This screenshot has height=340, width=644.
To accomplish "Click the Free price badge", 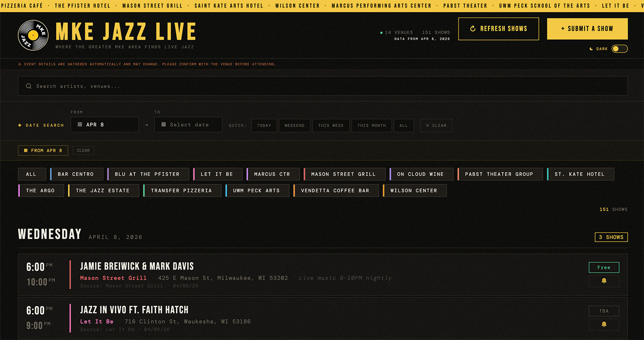I will click(x=604, y=267).
